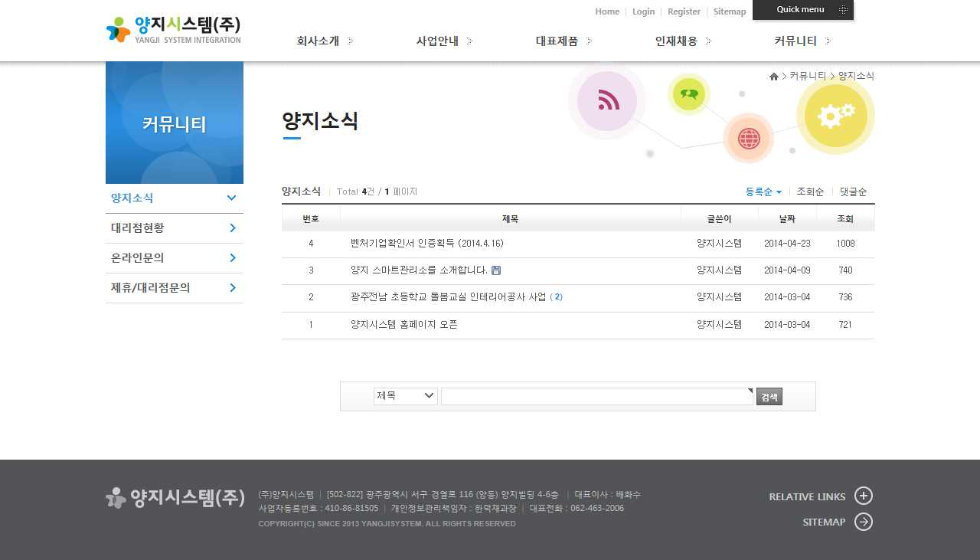Open the 제목 search field dropdown
The image size is (980, 560).
coord(406,396)
